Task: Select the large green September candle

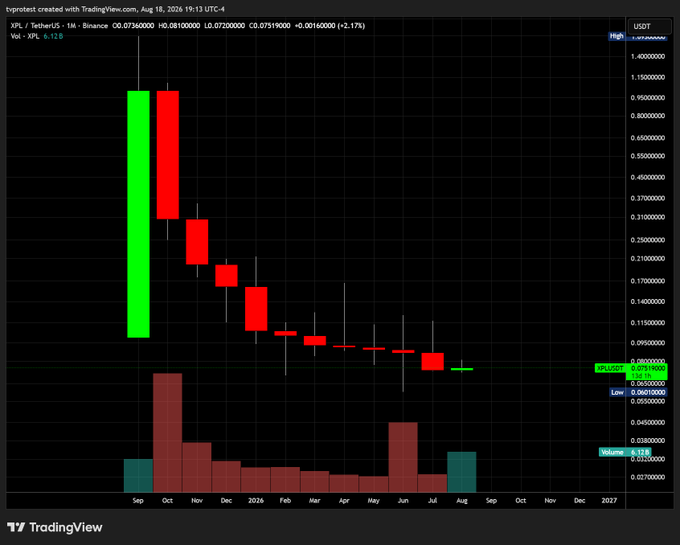Action: point(138,214)
